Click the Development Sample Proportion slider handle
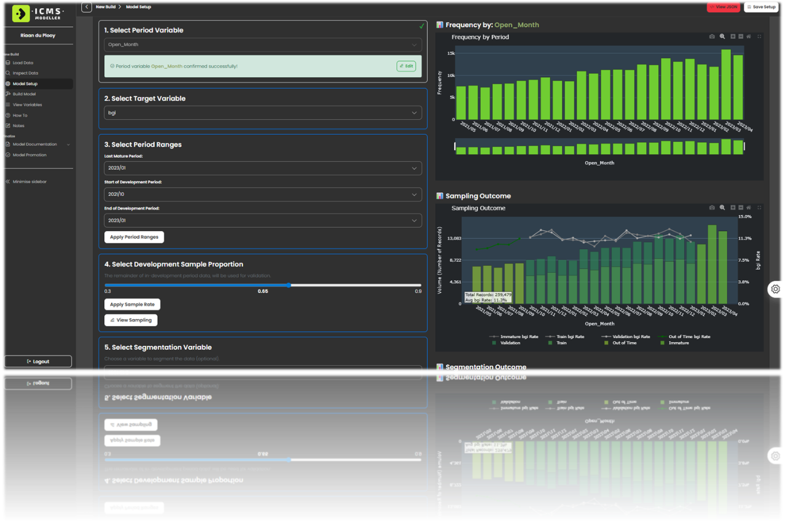 click(x=289, y=285)
